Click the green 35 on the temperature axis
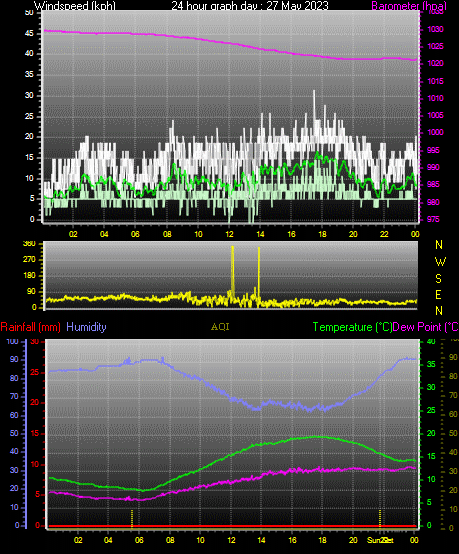 [x=431, y=364]
